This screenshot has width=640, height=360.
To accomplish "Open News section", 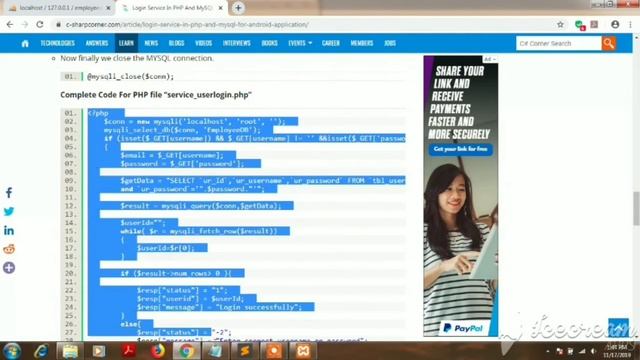I will tap(151, 43).
